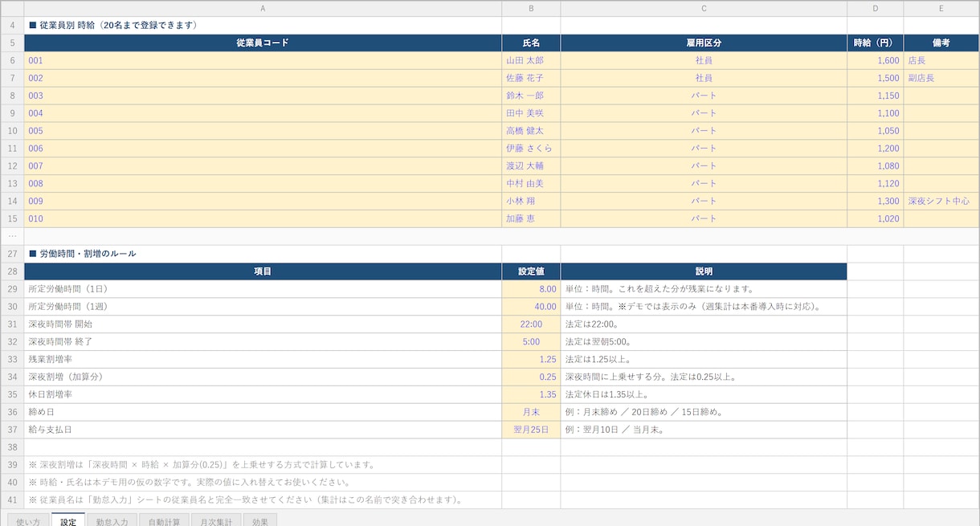Click the 休日割増率 label cell

point(263,394)
